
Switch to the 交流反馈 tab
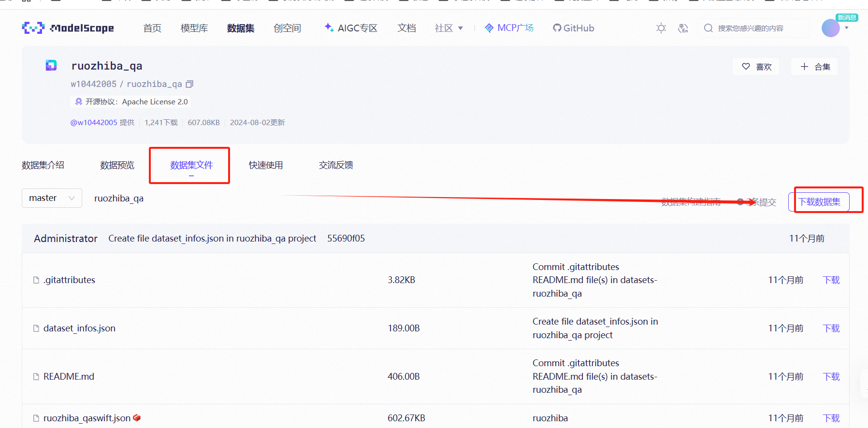336,165
